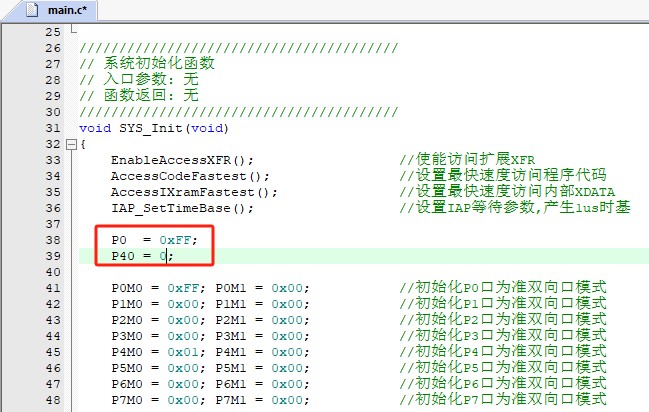Click the comment '//设置最快速度访问内部XDATA'
This screenshot has height=412, width=649.
tap(507, 191)
